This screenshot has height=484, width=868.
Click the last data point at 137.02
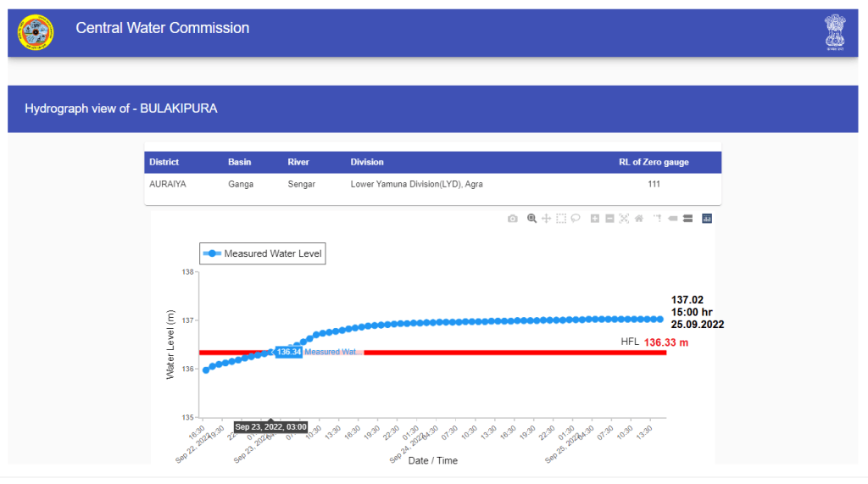(x=659, y=319)
